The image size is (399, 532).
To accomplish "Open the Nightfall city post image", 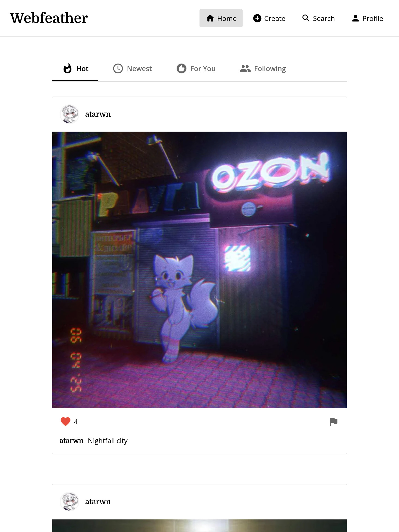I will [x=199, y=270].
